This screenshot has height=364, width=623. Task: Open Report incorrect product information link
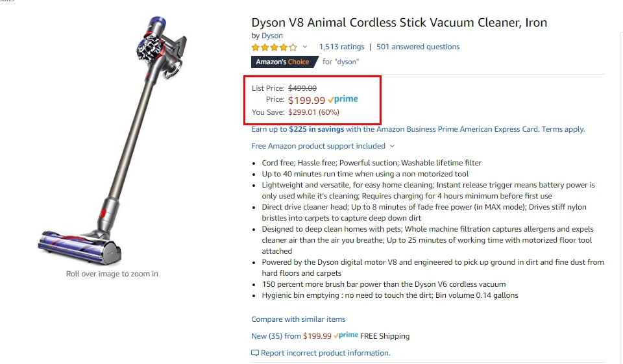pos(325,353)
